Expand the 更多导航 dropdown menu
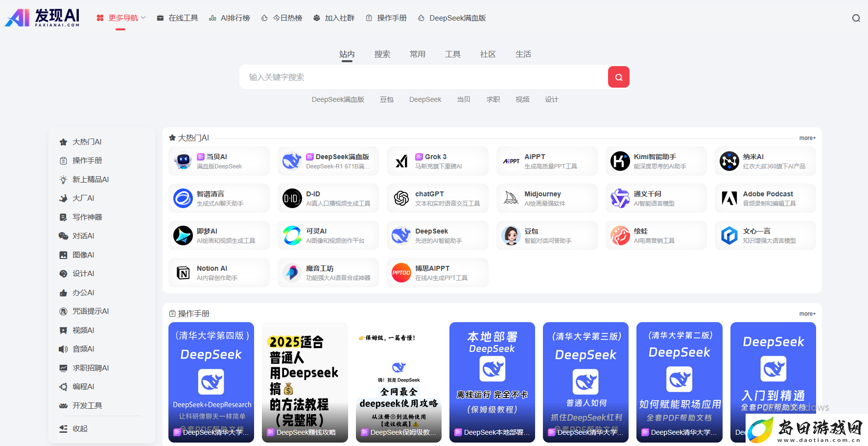Image resolution: width=868 pixels, height=446 pixels. pyautogui.click(x=121, y=18)
